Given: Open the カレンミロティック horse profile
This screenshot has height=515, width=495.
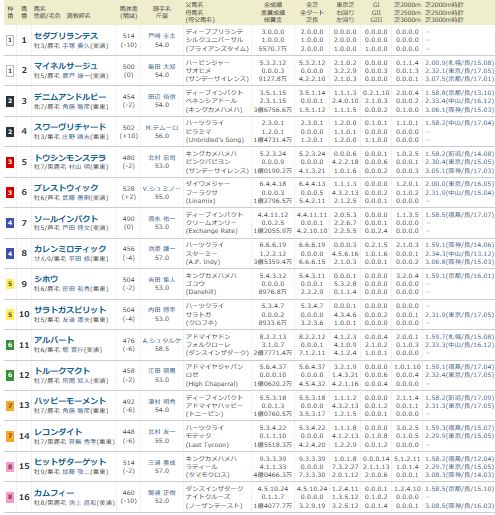Looking at the screenshot, I should pos(70,249).
